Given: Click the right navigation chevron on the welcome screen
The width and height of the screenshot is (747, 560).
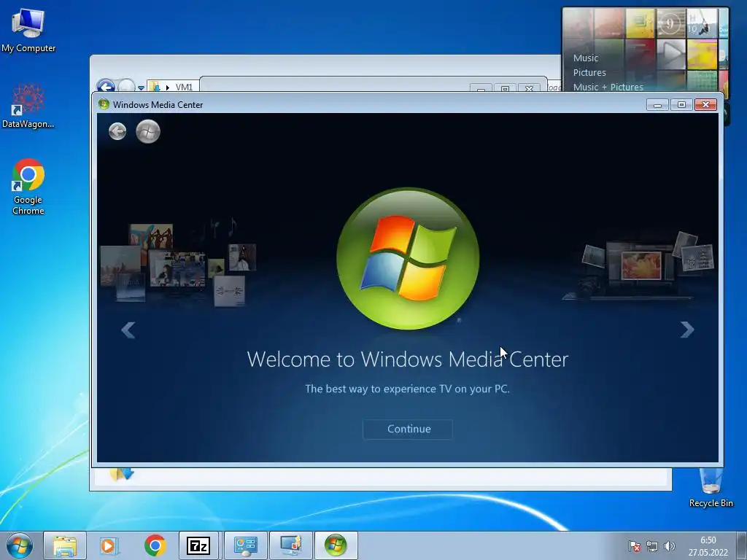Looking at the screenshot, I should coord(687,330).
